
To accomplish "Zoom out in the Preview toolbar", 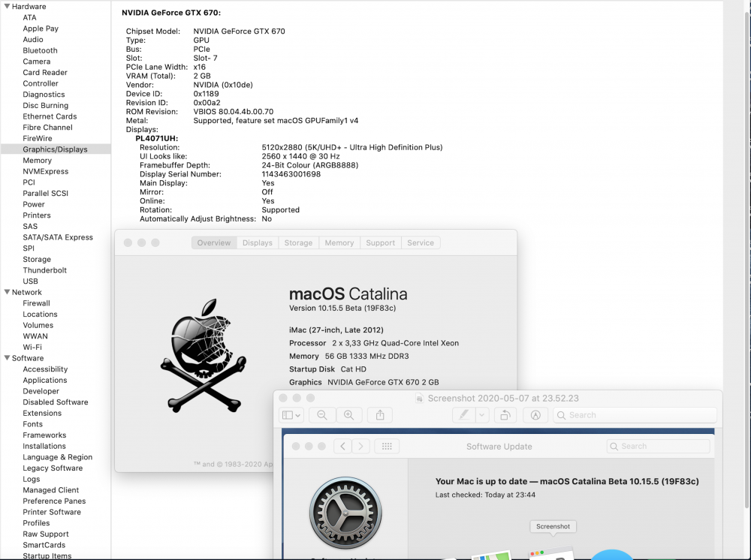I will pos(322,415).
